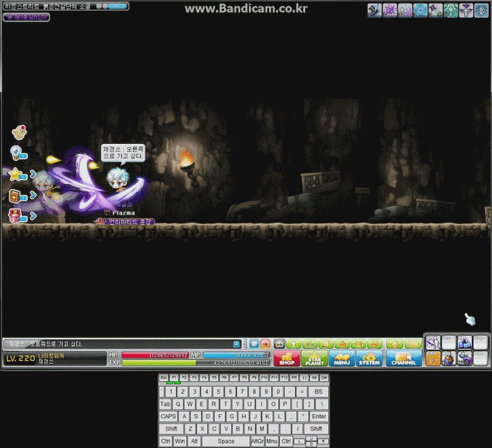Click the green shortcut icon right of character info
Image resolution: width=492 pixels, height=448 pixels.
point(310,344)
